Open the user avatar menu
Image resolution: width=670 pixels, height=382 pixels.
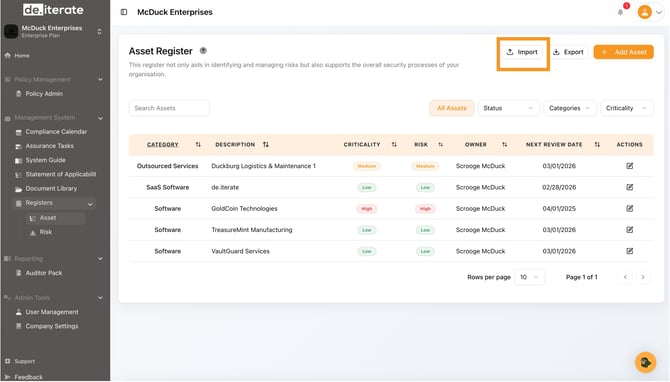point(645,12)
